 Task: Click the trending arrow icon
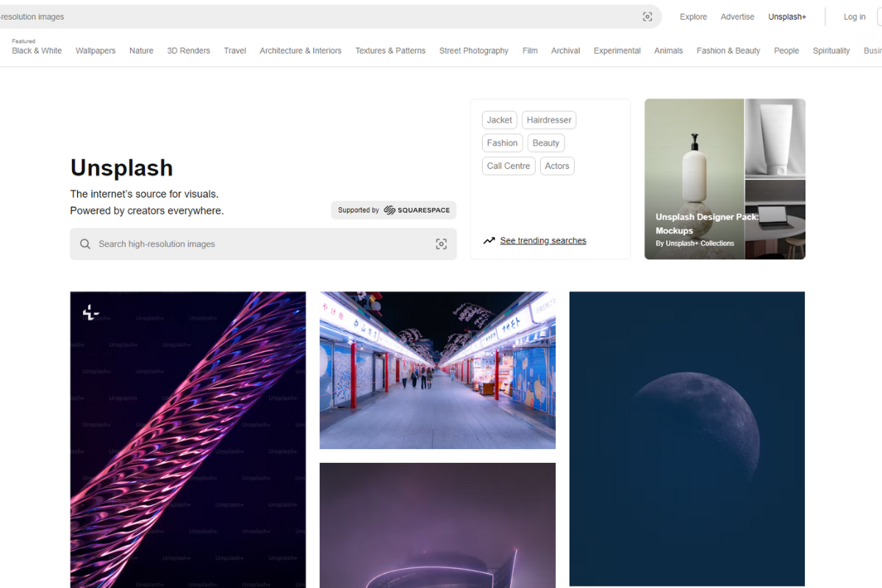coord(489,240)
